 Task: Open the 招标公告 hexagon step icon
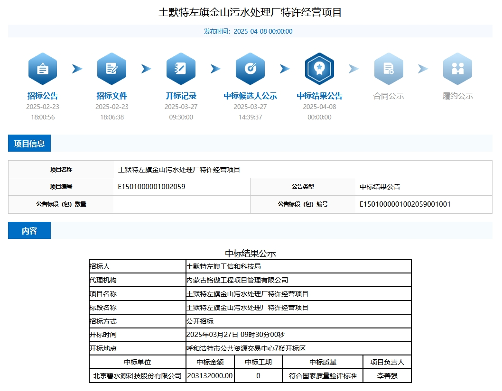(42, 69)
